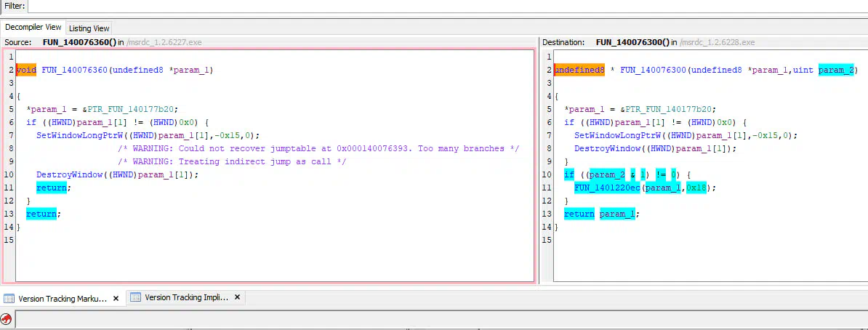Click Destination header FUN_140076300() label
Image resolution: width=868 pixels, height=330 pixels.
tap(632, 42)
